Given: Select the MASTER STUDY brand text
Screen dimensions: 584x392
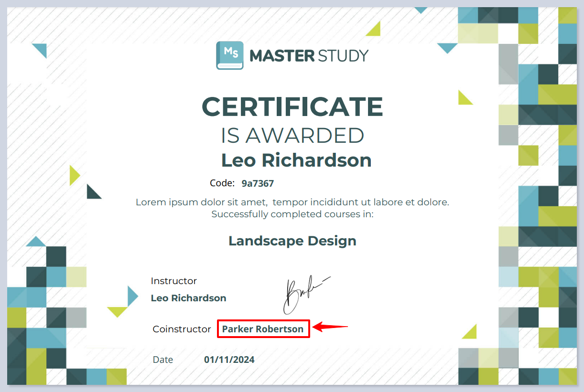Looking at the screenshot, I should point(309,56).
